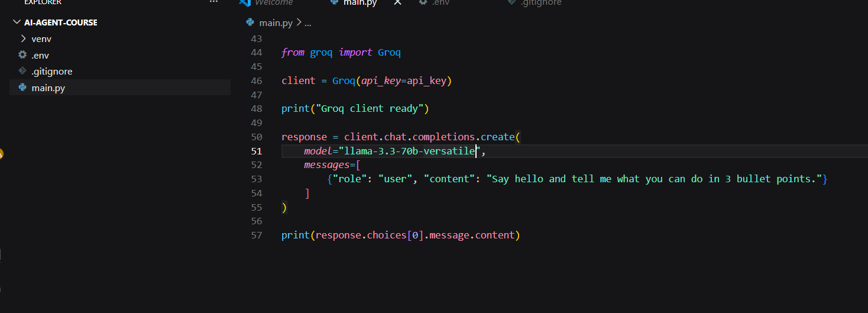Click line number 44 in the gutter
This screenshot has width=868, height=313.
pyautogui.click(x=256, y=53)
